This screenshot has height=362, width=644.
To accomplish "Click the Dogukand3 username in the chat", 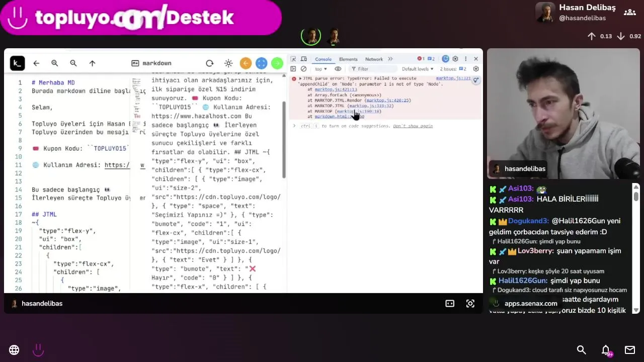I will (x=528, y=221).
